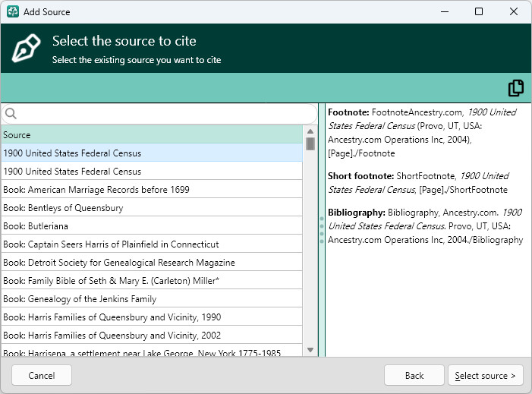
Task: Select Book: Genealogy of the Jenkins Family
Action: pos(152,299)
